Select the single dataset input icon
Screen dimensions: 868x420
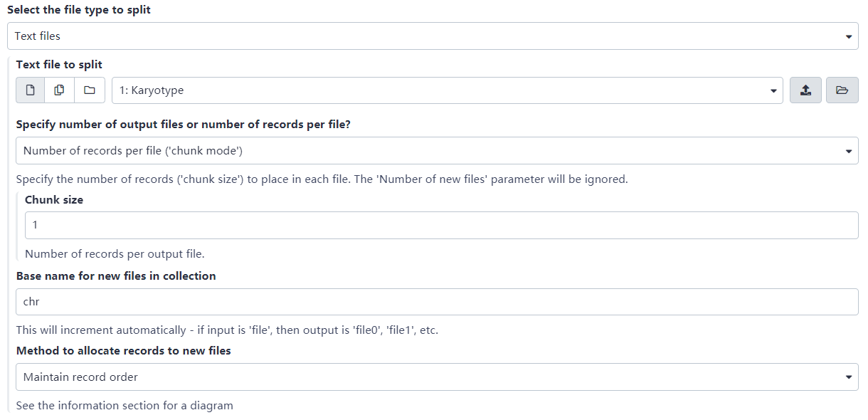(31, 90)
